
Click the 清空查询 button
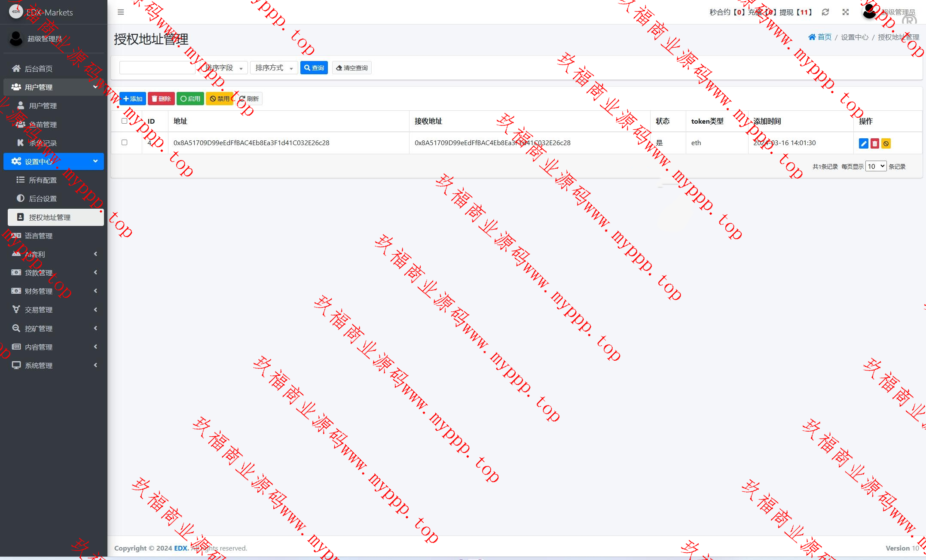pos(351,68)
